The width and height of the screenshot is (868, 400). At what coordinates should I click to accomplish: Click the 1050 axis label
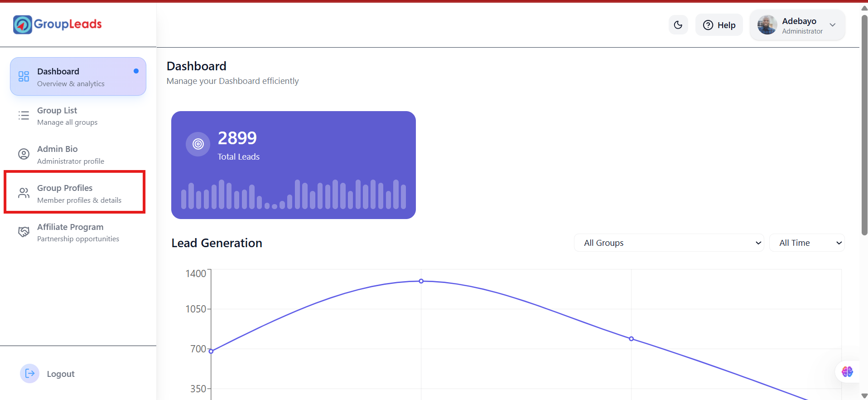(196, 309)
